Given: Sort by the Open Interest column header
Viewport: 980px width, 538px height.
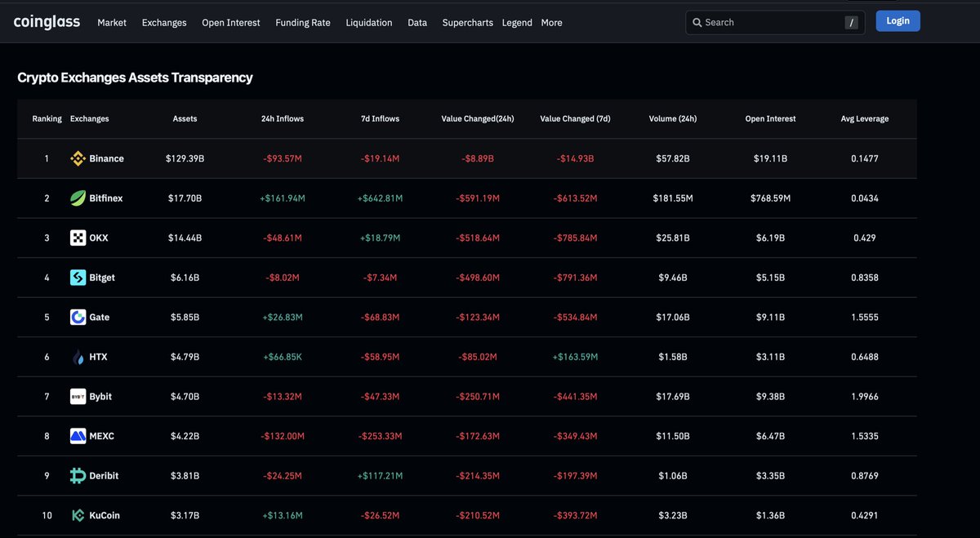Looking at the screenshot, I should pyautogui.click(x=770, y=119).
